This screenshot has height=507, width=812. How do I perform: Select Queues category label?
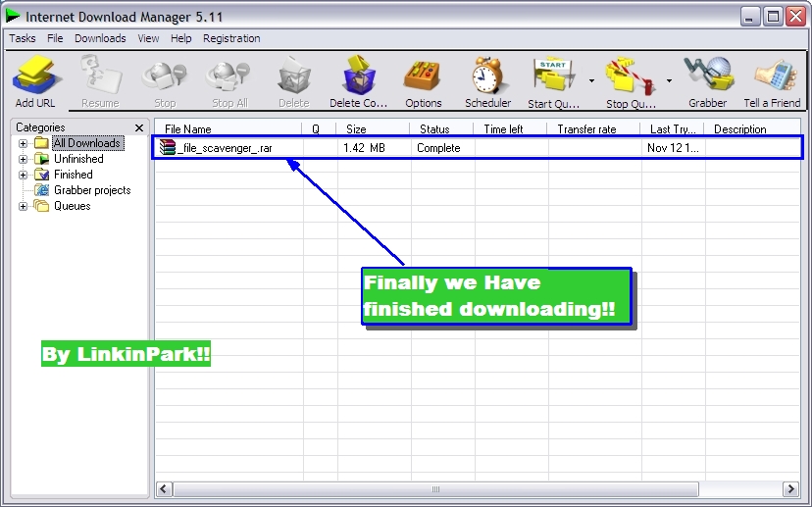(72, 206)
